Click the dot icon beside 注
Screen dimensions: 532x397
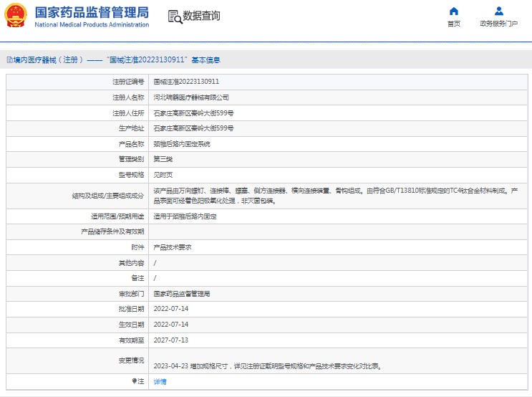132,381
